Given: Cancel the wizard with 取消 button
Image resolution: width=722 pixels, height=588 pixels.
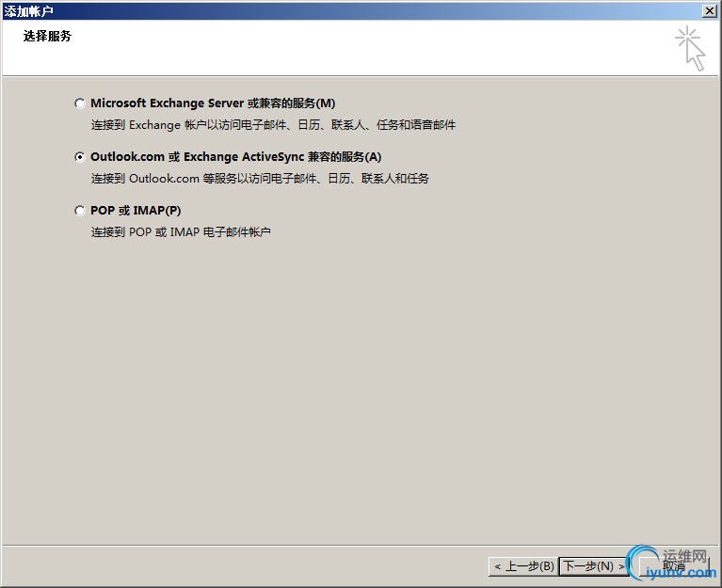Looking at the screenshot, I should 674,566.
